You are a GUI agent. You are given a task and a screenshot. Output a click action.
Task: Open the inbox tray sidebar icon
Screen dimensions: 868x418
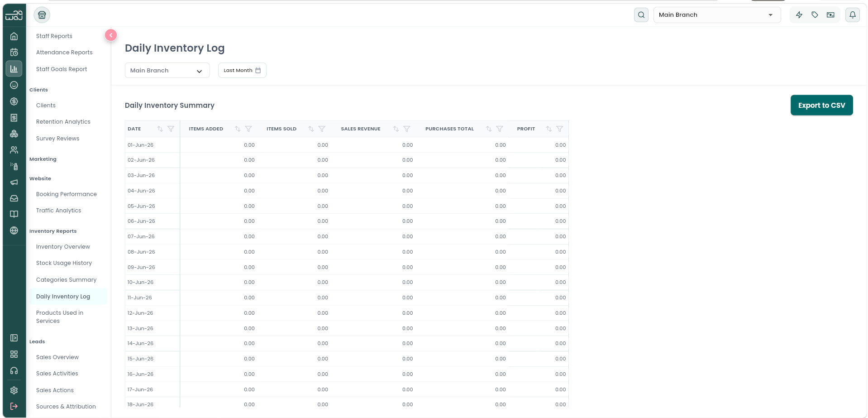(x=14, y=198)
